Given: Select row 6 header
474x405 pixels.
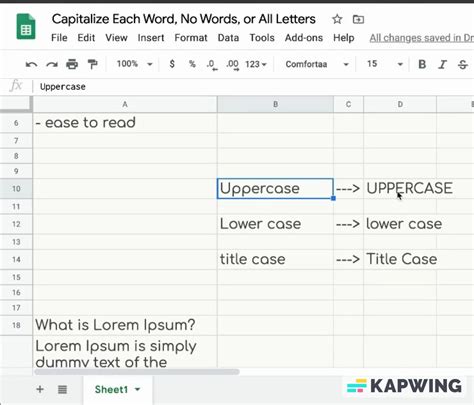Looking at the screenshot, I should [16, 123].
